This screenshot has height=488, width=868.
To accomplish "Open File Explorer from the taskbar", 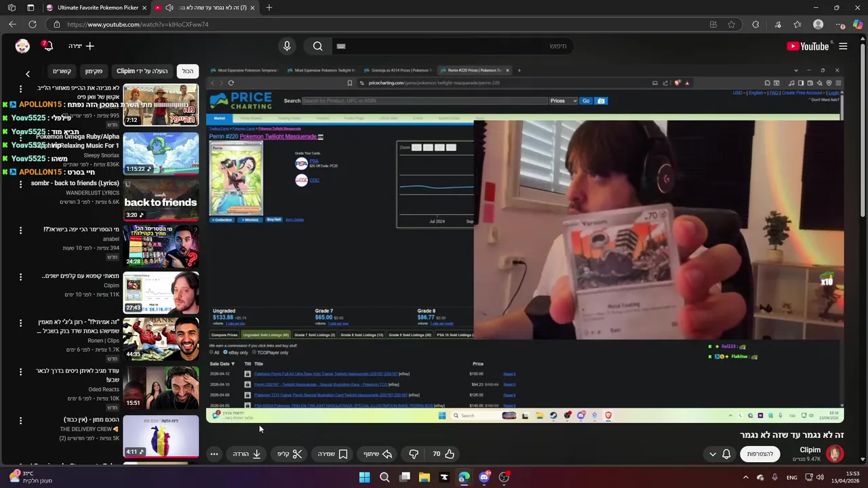I will tap(425, 477).
